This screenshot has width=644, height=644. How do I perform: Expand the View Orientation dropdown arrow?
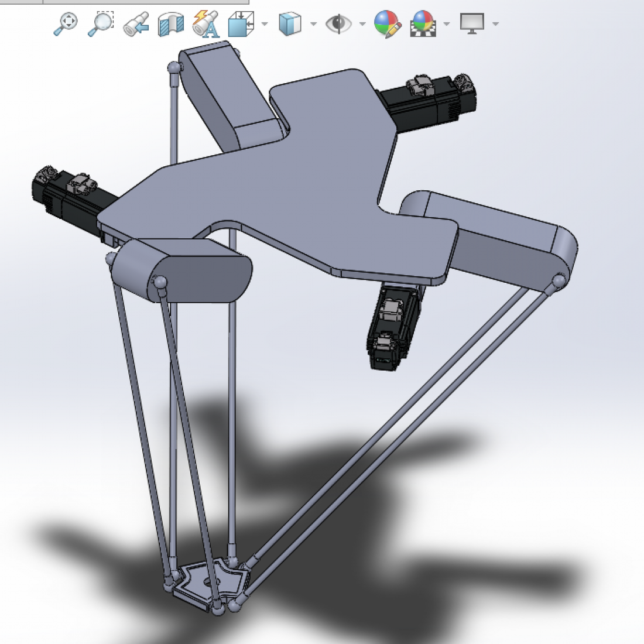click(264, 25)
